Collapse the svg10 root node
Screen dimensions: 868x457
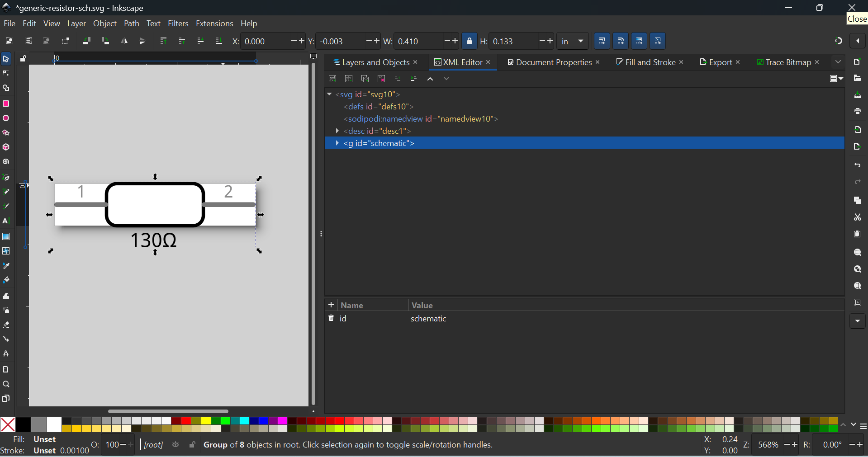[x=329, y=94]
